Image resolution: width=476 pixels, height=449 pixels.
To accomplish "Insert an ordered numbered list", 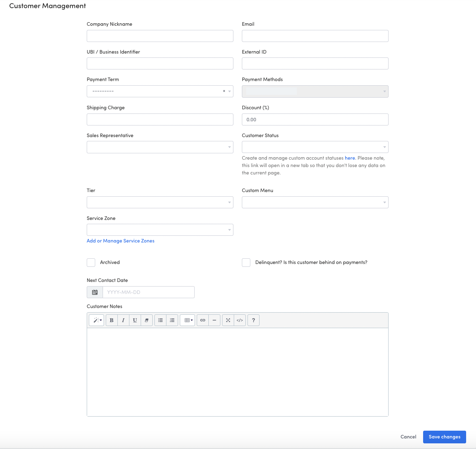I will 172,320.
